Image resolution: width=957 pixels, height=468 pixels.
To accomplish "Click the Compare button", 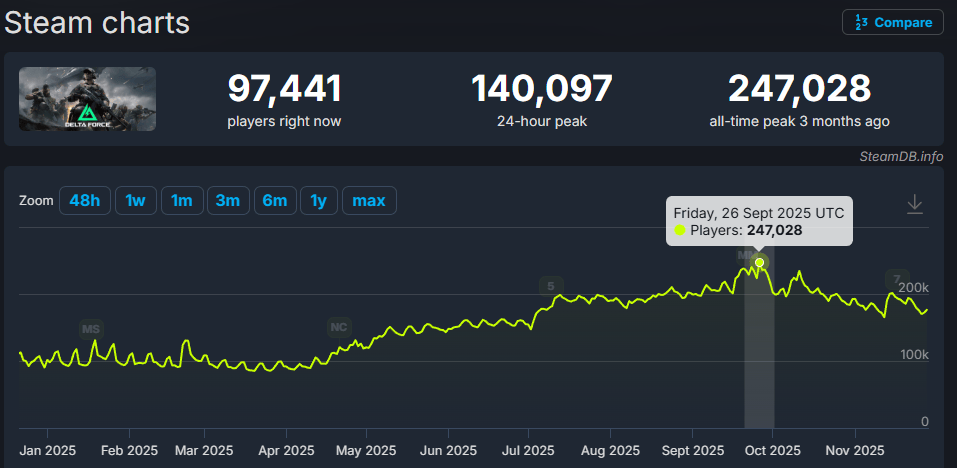I will 893,22.
